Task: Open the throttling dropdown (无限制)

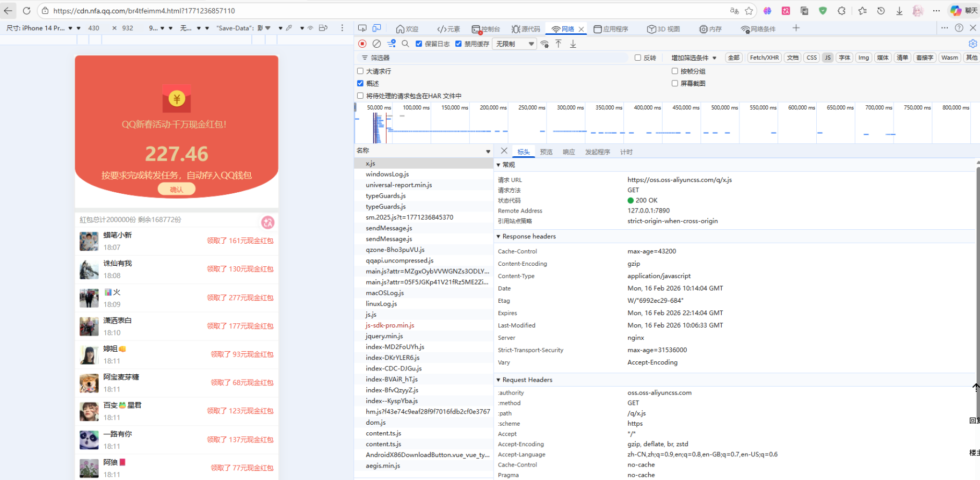Action: point(515,44)
